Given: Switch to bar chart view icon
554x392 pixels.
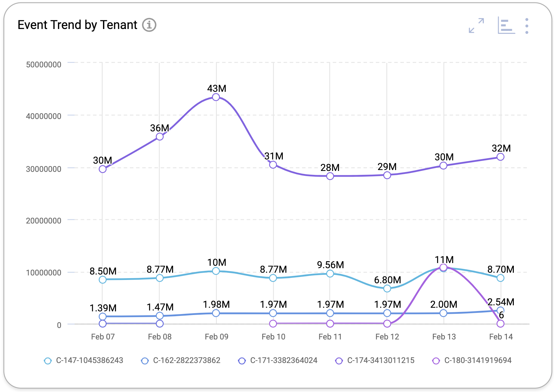Looking at the screenshot, I should coord(506,25).
